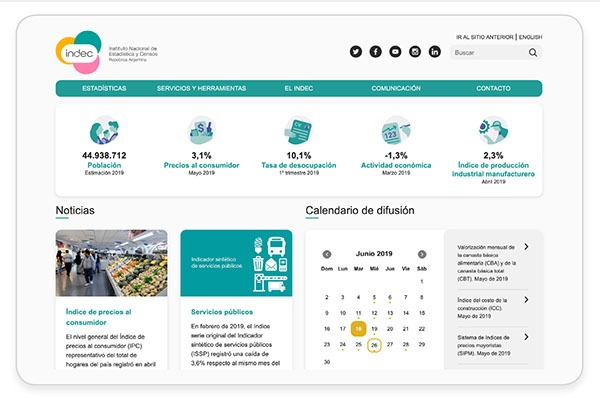
Task: Click the Calendario de difusión heading
Action: point(360,210)
